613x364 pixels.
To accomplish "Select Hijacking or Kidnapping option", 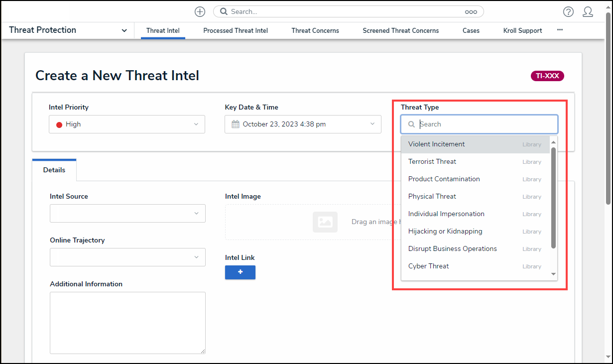I will coord(476,232).
